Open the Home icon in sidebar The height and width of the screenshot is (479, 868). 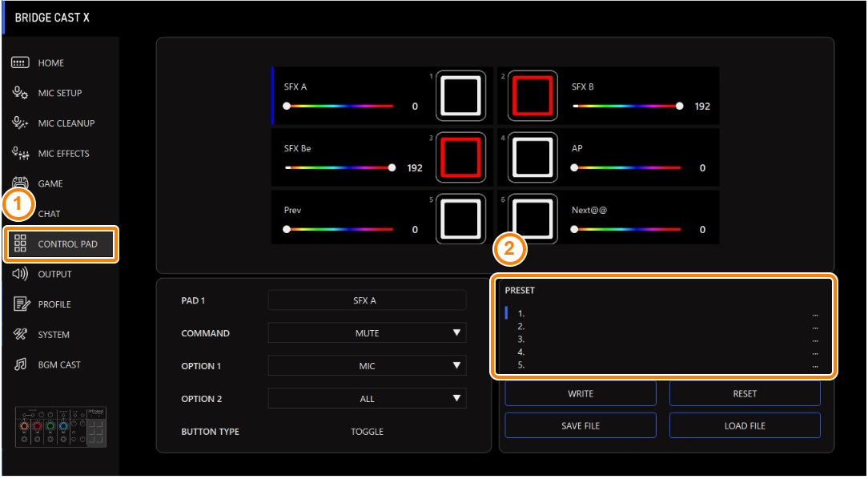(x=21, y=62)
